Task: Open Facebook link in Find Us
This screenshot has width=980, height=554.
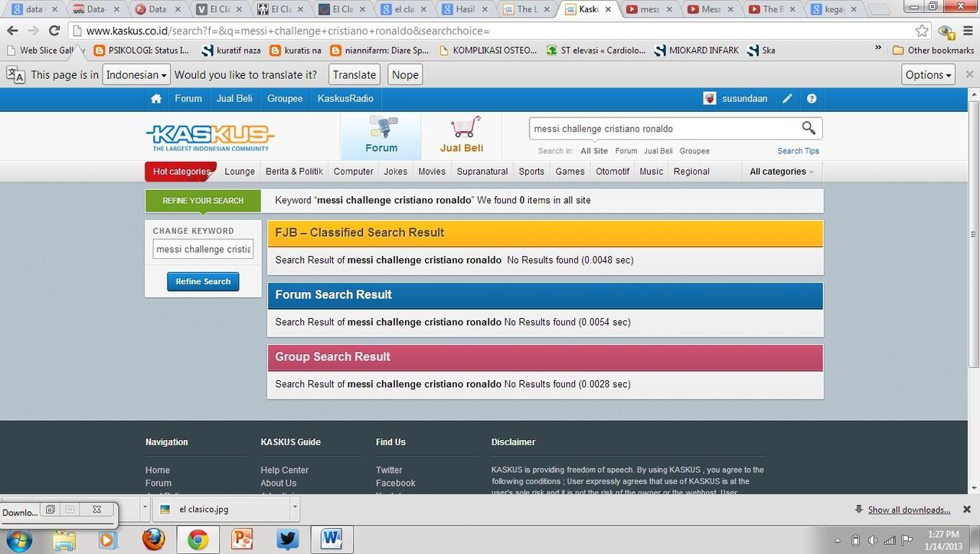Action: tap(395, 483)
